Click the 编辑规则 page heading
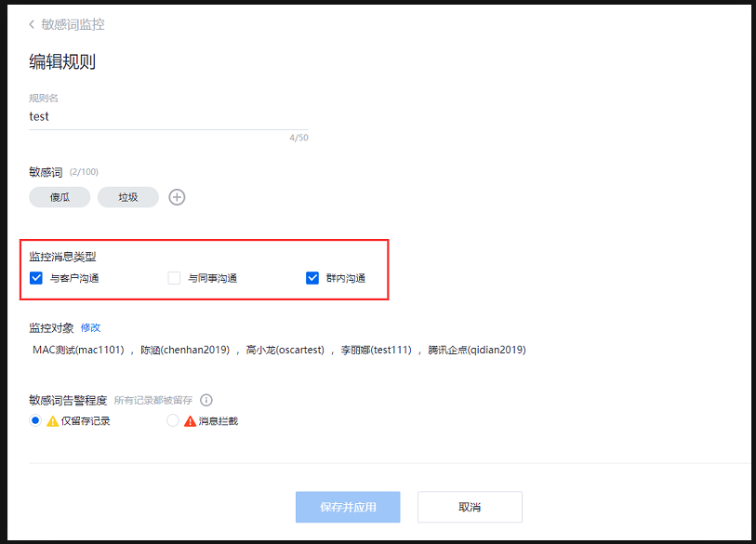The width and height of the screenshot is (756, 544). (62, 61)
